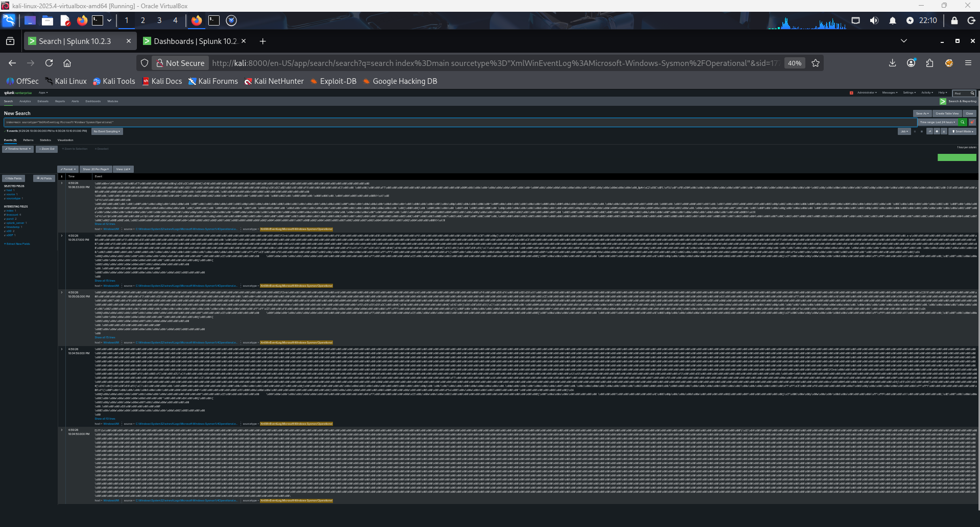This screenshot has width=980, height=527.
Task: Click Show all 12 lines link
Action: click(x=105, y=224)
